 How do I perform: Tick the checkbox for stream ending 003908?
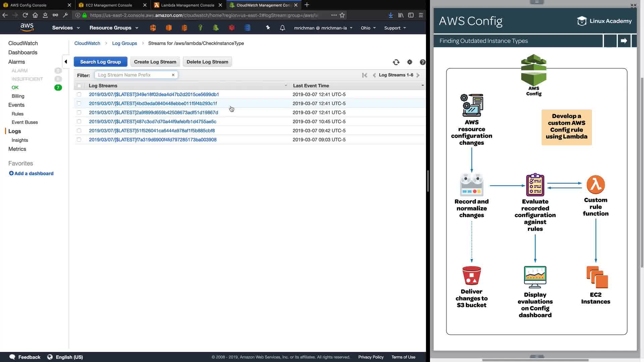tap(79, 140)
